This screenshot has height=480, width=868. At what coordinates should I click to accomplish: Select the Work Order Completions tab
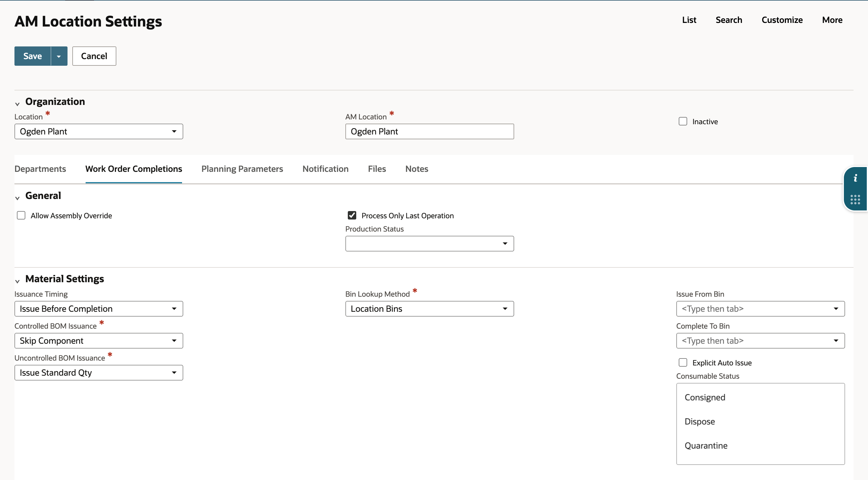tap(134, 169)
